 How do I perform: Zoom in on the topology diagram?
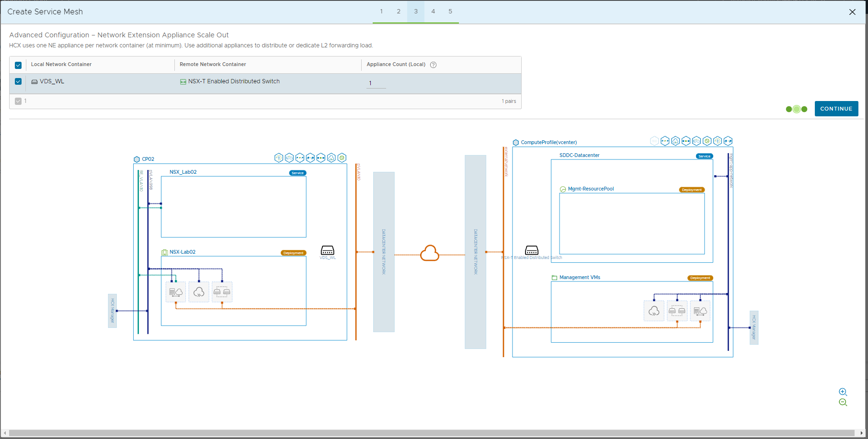click(x=843, y=392)
